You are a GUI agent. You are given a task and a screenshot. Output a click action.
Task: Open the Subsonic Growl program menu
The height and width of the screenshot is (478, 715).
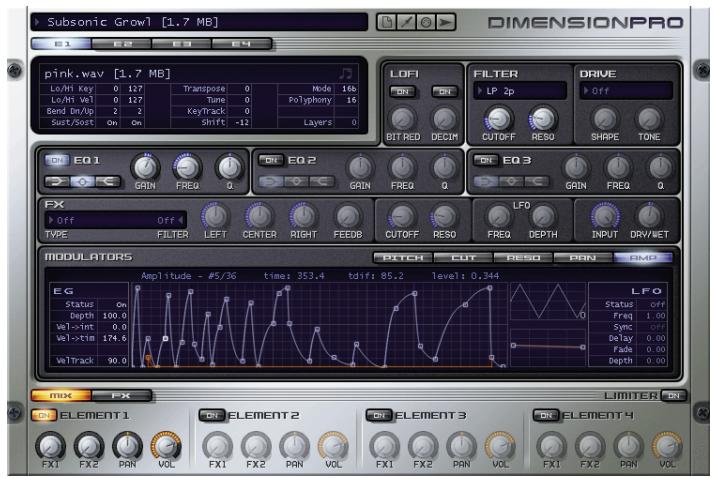199,22
